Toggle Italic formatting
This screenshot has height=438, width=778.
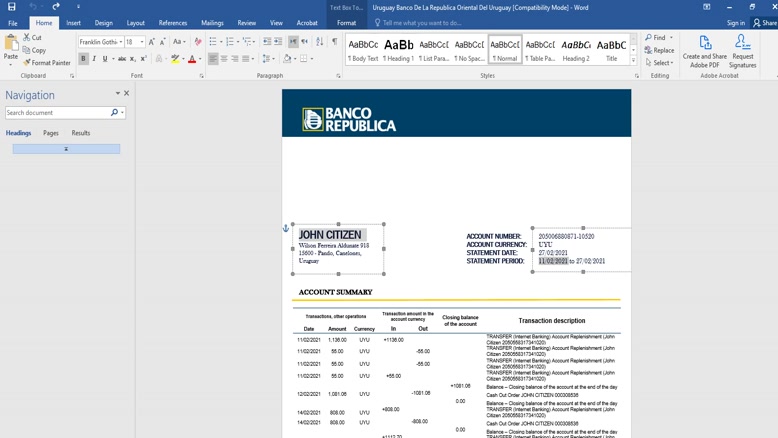[94, 59]
